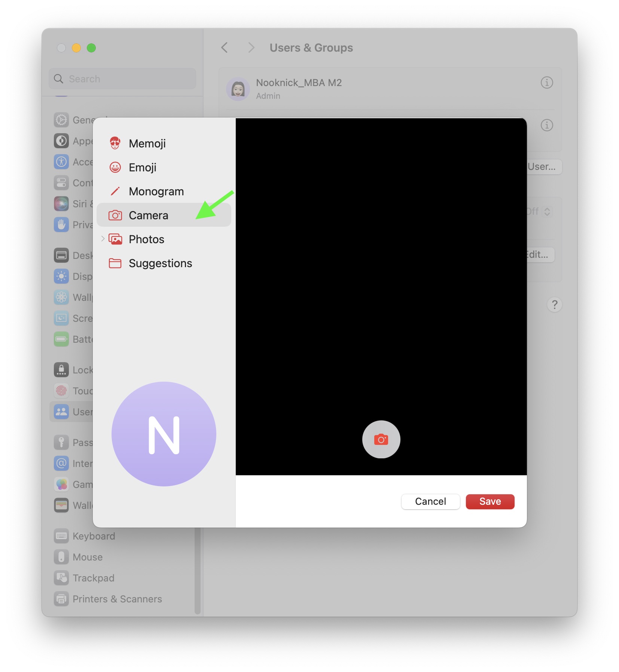Click the Trackpad settings icon

click(x=61, y=578)
